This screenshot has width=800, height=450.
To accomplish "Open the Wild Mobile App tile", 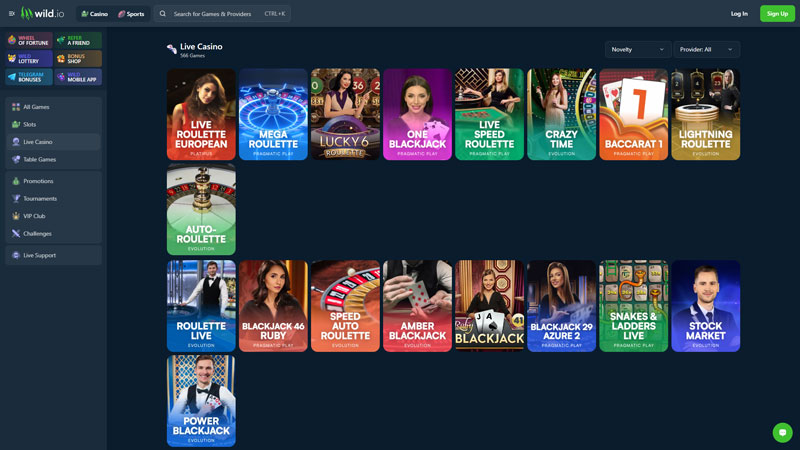I will coord(78,76).
